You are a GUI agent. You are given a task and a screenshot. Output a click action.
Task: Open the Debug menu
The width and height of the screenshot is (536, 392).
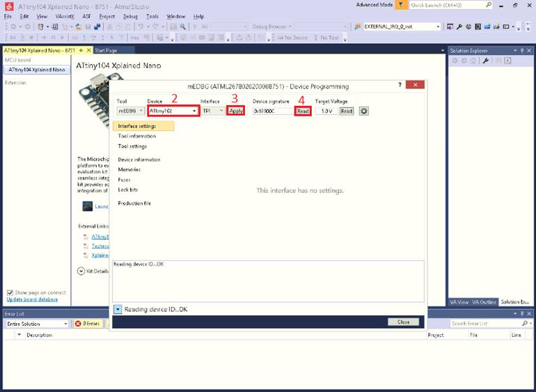(x=130, y=16)
